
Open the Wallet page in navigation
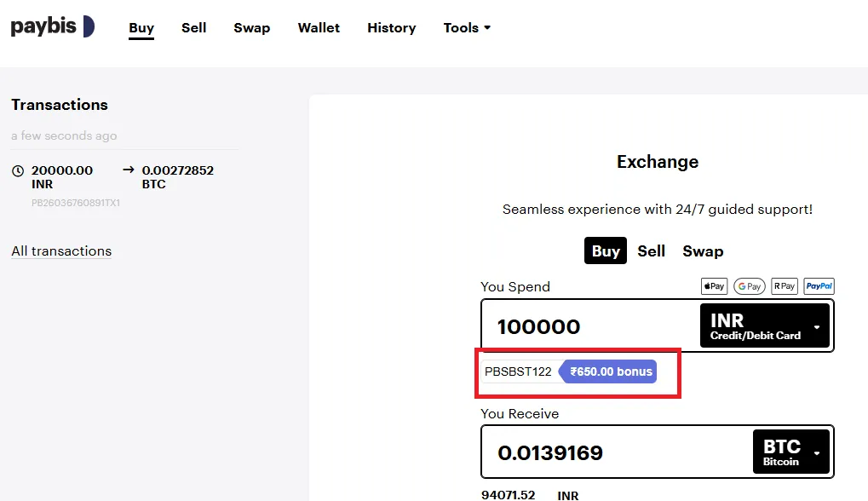click(x=319, y=28)
